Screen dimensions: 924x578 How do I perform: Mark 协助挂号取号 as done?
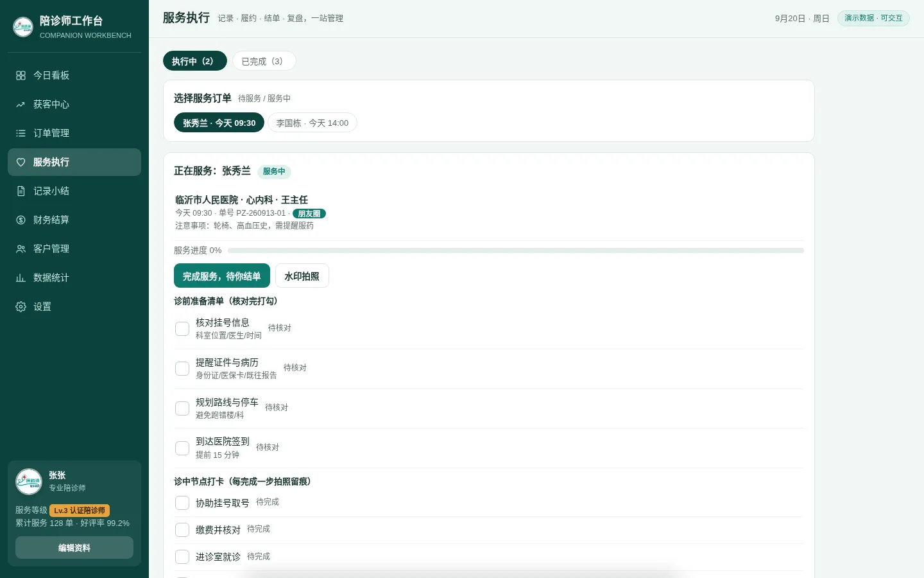[x=182, y=503]
